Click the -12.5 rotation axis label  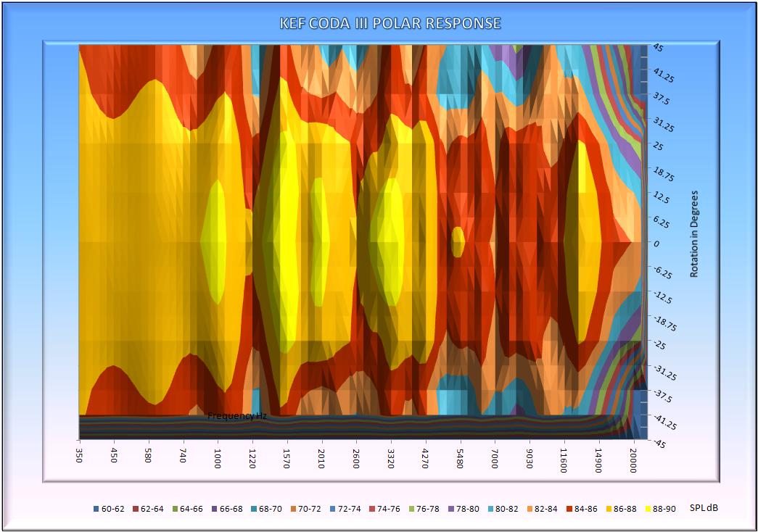click(663, 297)
